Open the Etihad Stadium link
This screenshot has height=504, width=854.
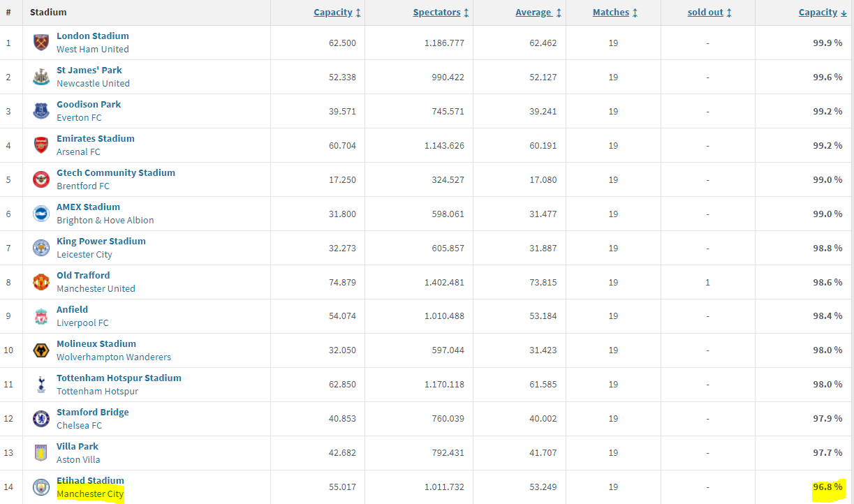click(90, 480)
